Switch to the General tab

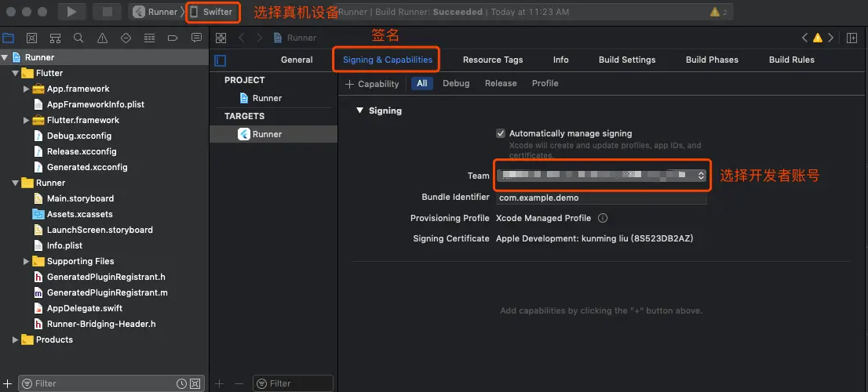(x=297, y=60)
